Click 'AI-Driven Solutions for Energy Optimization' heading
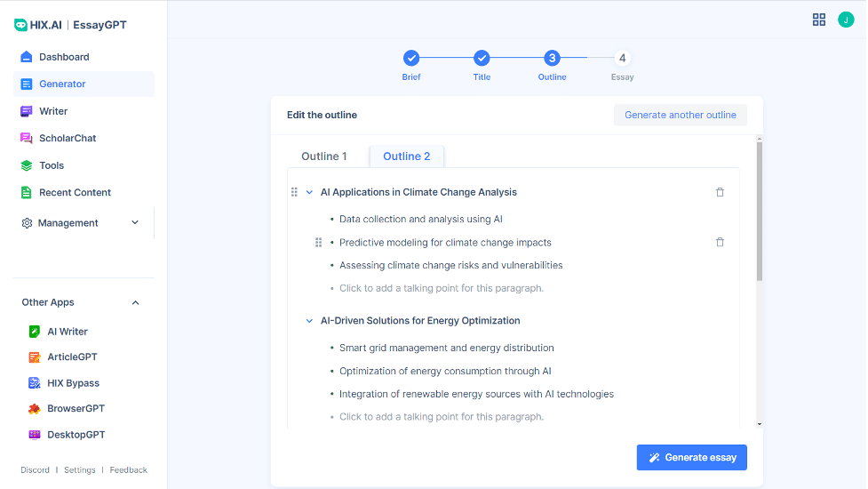868x489 pixels. [420, 321]
